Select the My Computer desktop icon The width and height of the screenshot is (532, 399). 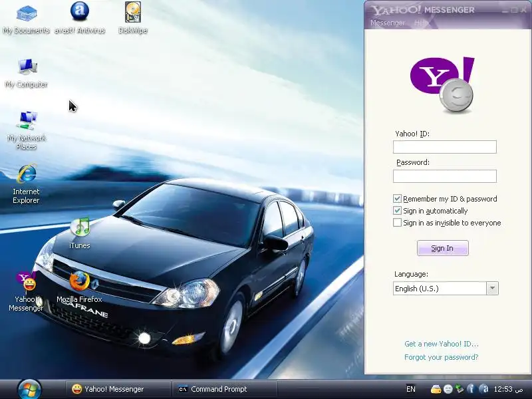(x=26, y=73)
